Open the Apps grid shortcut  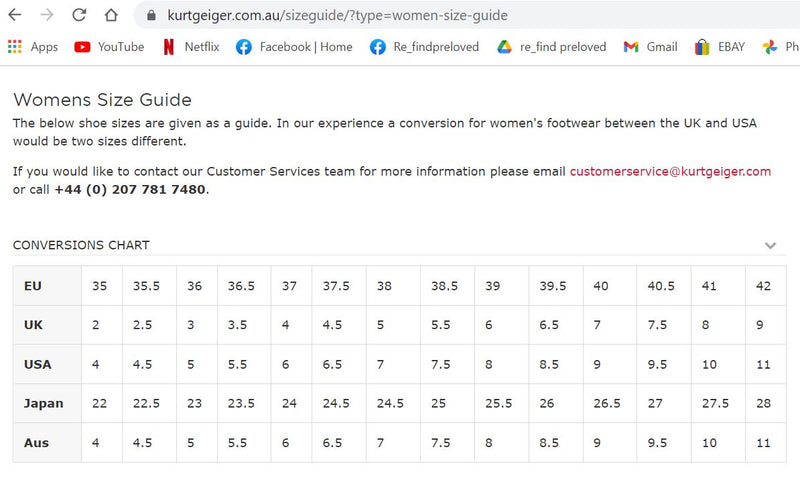[32, 47]
